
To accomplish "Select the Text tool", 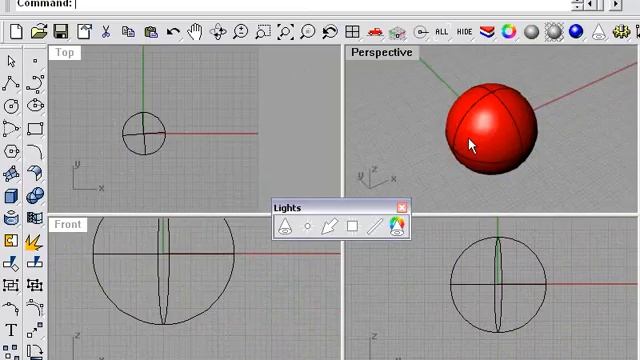I will 11,330.
